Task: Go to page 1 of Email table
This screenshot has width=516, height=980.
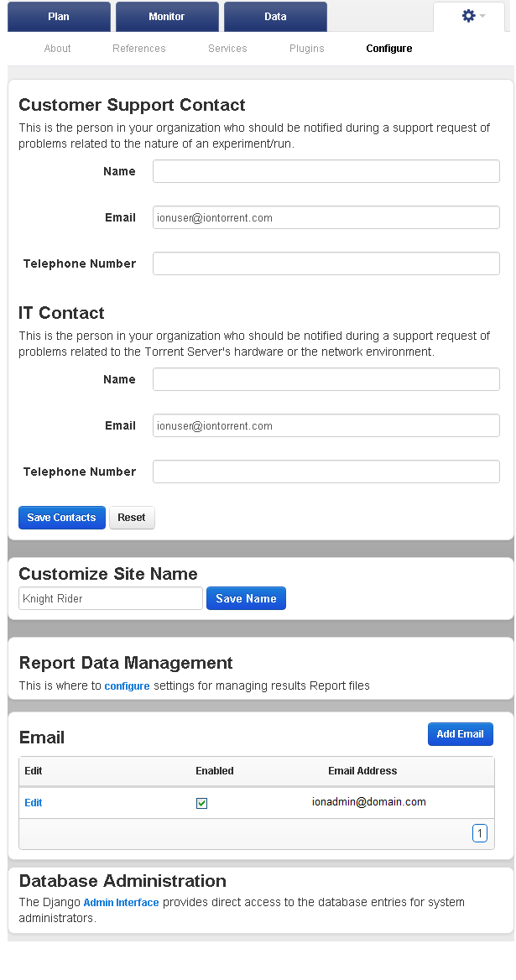Action: [x=480, y=833]
